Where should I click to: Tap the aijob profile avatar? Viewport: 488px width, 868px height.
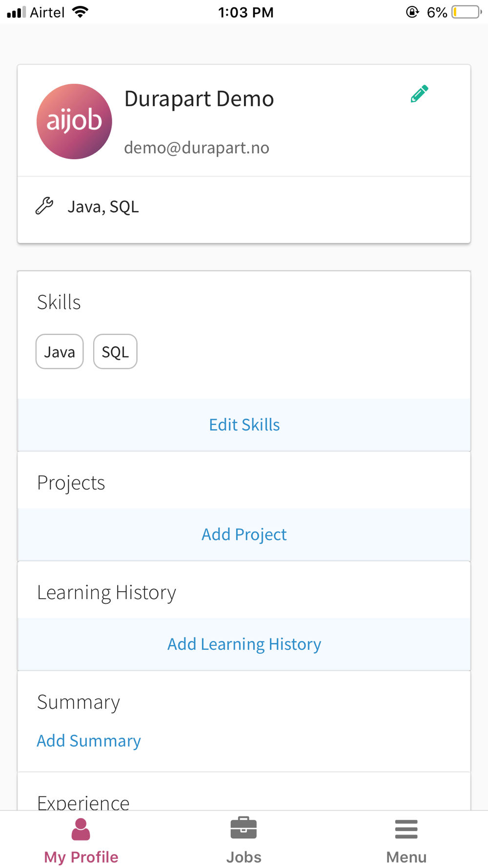pos(74,122)
